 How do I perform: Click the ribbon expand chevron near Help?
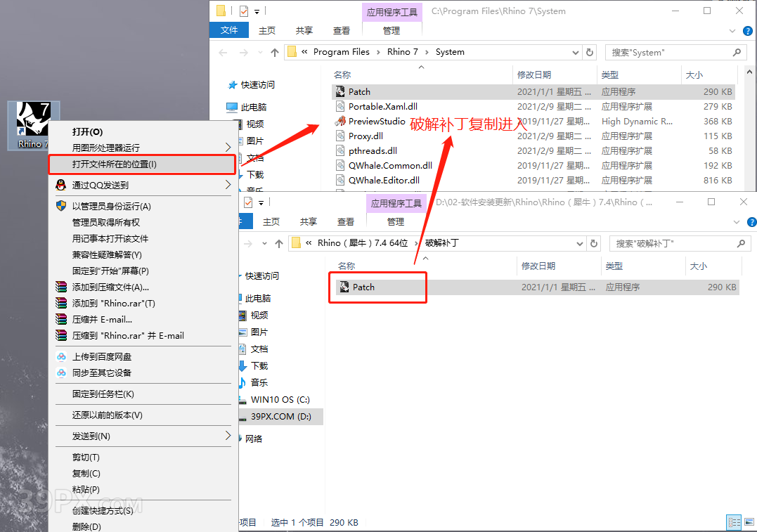pos(732,30)
